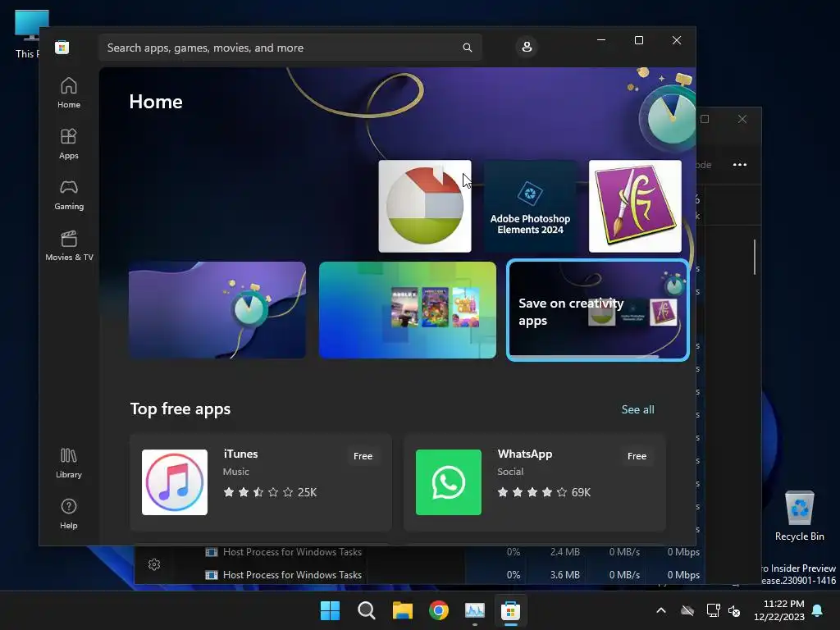Viewport: 840px width, 630px height.
Task: Open File Explorer from taskbar
Action: [x=402, y=610]
